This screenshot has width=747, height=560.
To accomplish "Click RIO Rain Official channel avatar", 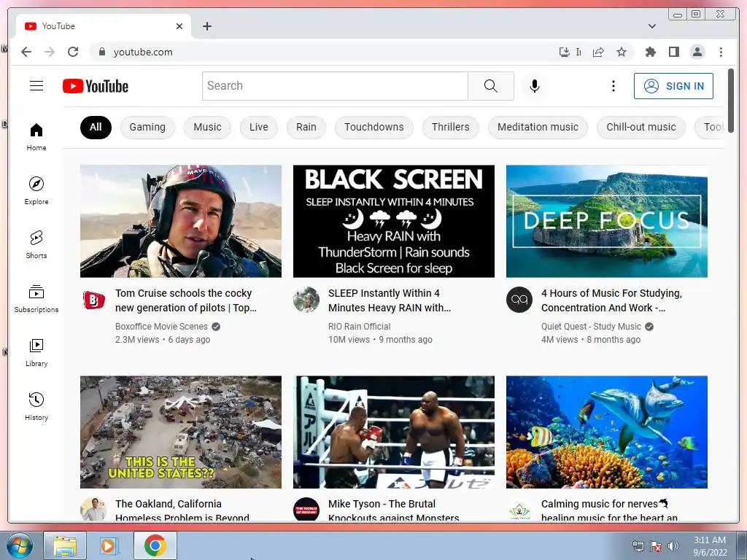I will pyautogui.click(x=306, y=300).
